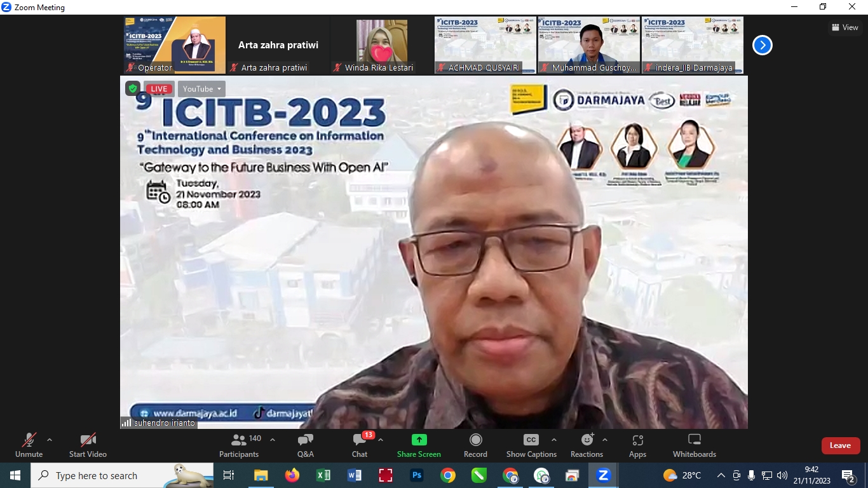Open Windows Start menu
The image size is (868, 488).
pos(15,475)
